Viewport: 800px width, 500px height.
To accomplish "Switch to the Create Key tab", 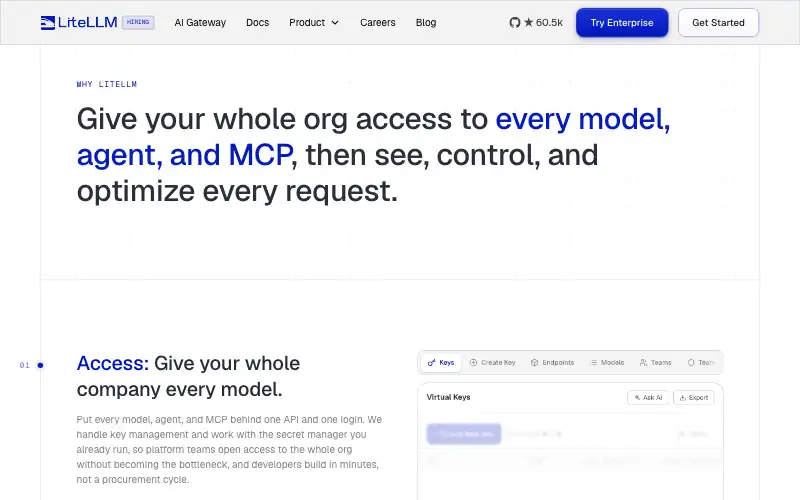I will [x=492, y=363].
